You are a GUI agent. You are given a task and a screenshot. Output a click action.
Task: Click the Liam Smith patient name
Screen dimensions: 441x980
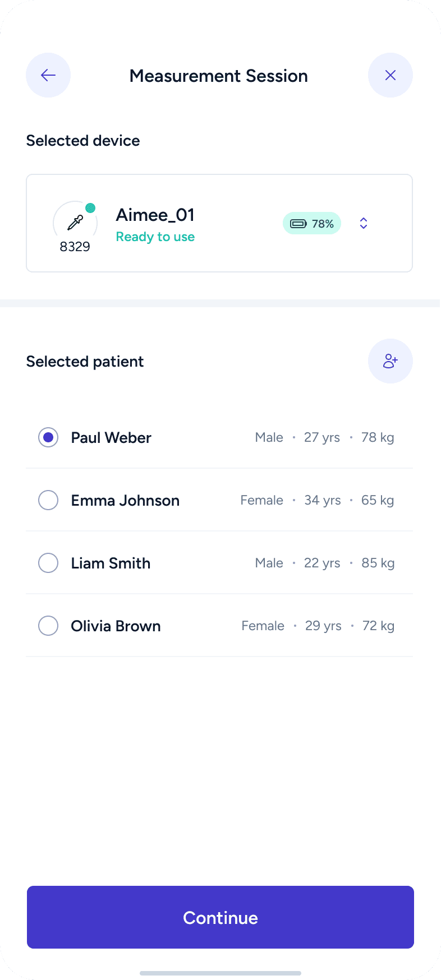pyautogui.click(x=111, y=563)
